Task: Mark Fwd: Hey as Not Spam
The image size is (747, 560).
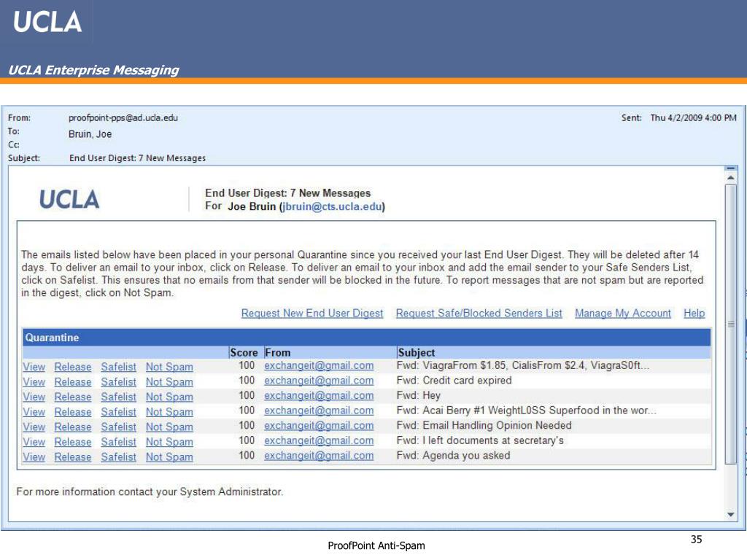Action: point(169,397)
